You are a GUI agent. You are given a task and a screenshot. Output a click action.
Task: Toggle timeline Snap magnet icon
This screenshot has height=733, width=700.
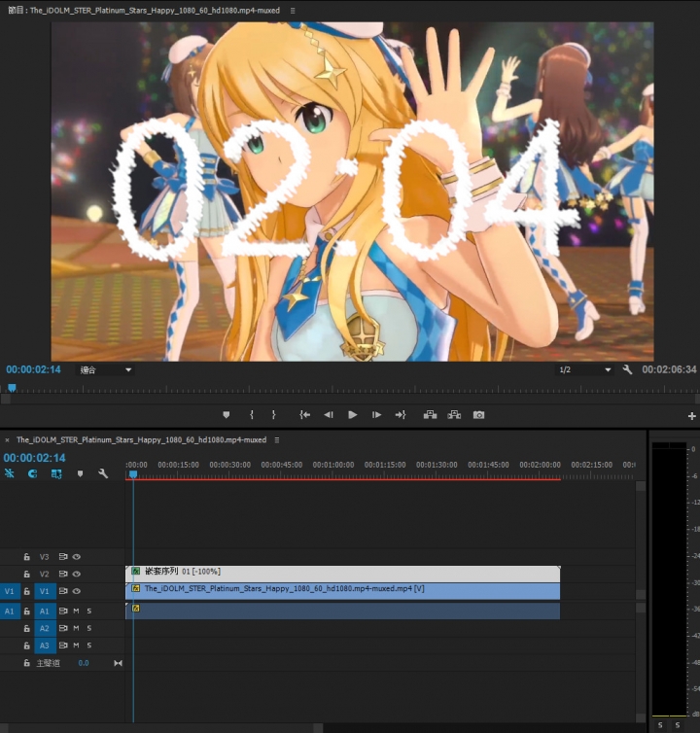pyautogui.click(x=32, y=473)
